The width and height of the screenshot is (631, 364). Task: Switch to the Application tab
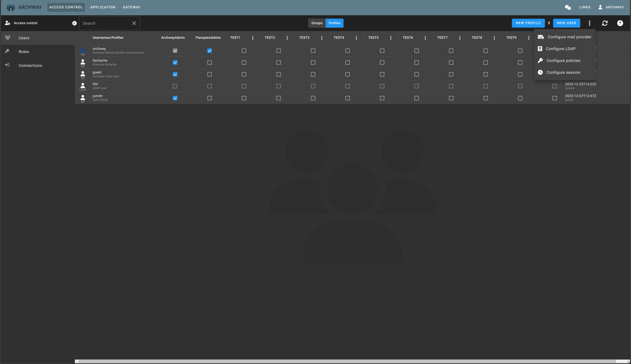tap(103, 7)
